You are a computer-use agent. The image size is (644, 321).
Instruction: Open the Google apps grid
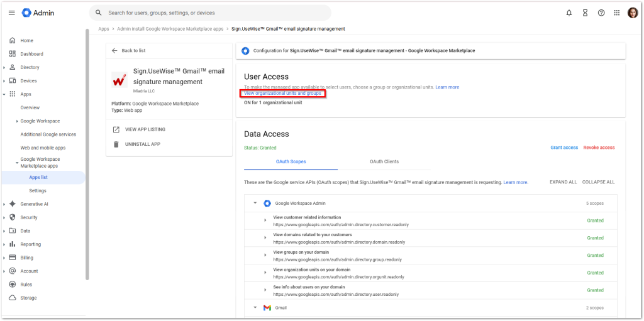(x=617, y=13)
